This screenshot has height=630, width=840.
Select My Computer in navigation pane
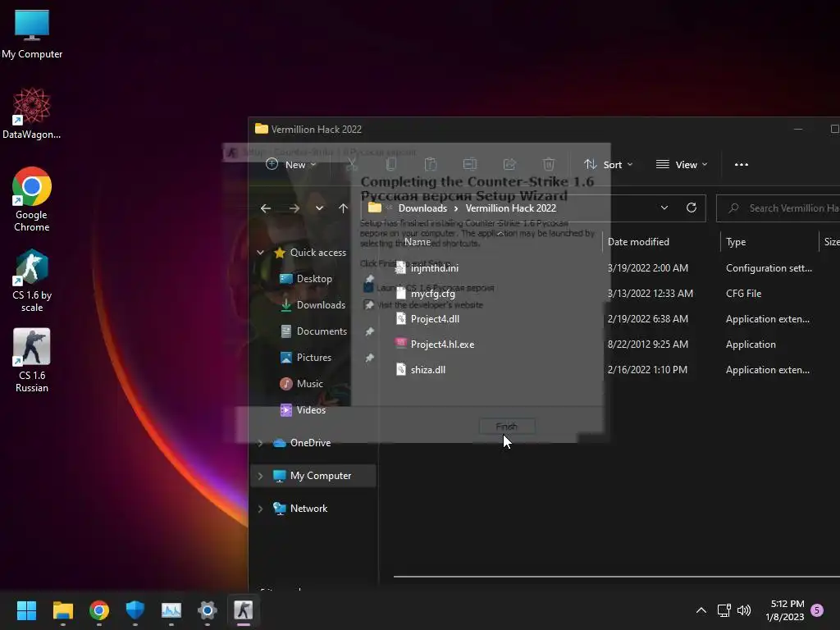coord(313,476)
